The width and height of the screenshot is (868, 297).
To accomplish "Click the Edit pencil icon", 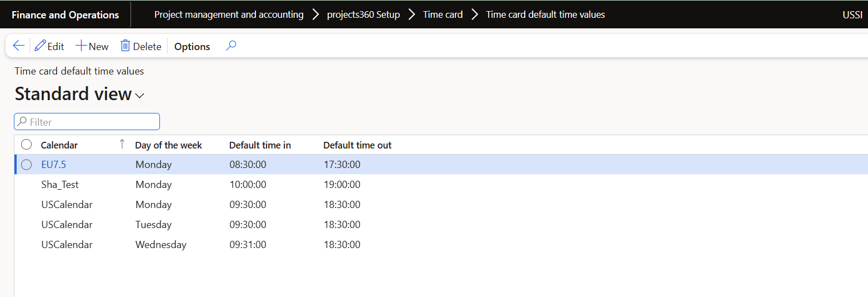I will pyautogui.click(x=40, y=46).
